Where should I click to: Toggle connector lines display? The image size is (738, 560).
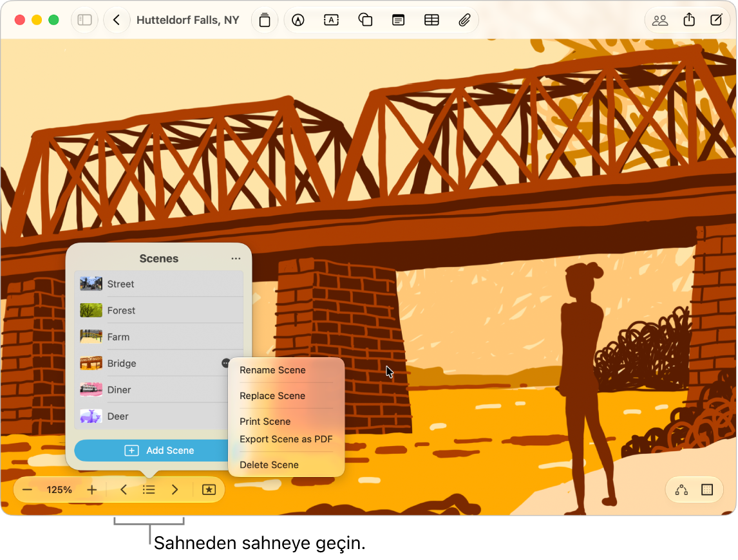tap(681, 490)
